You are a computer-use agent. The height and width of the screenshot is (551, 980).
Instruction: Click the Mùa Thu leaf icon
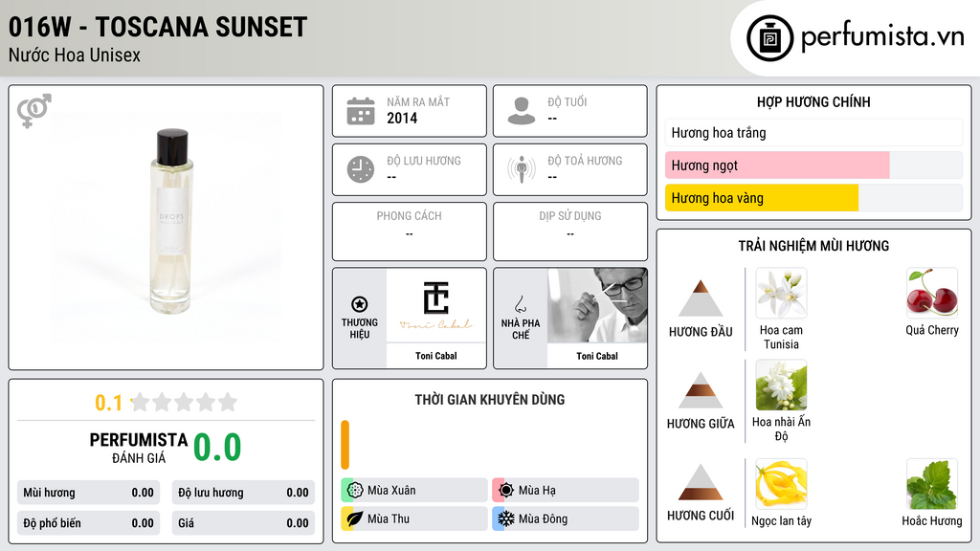(355, 518)
